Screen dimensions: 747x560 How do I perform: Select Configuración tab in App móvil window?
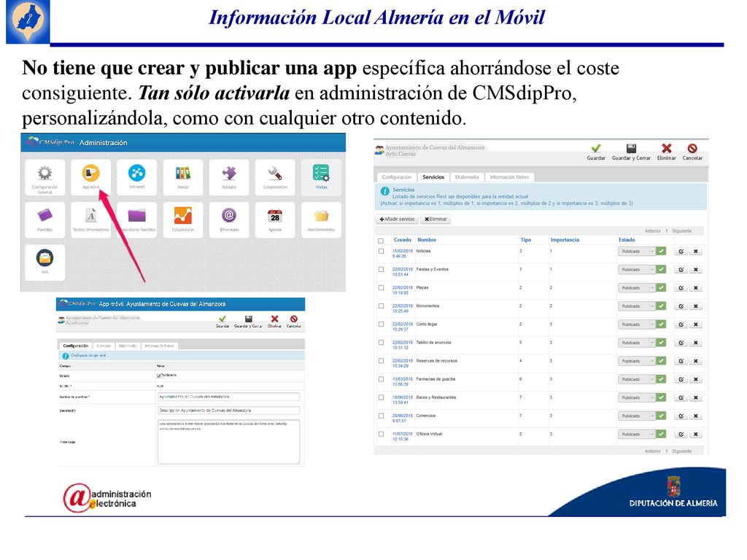pyautogui.click(x=75, y=346)
